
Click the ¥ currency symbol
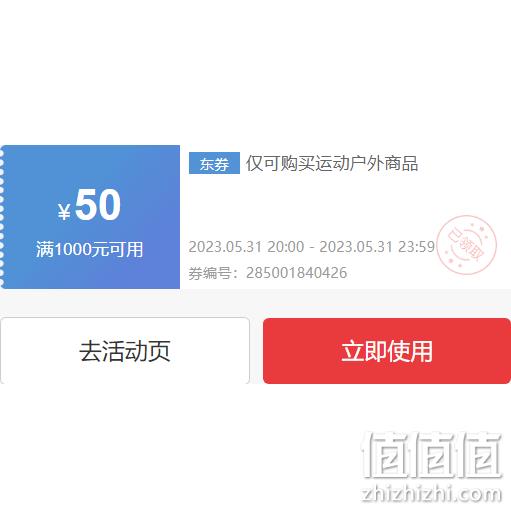pos(64,212)
